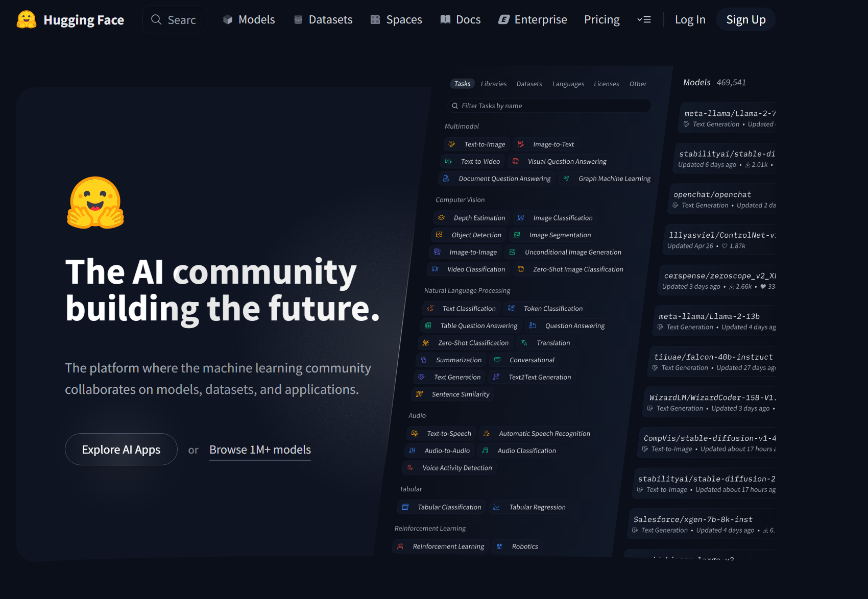Open the tiiuae/falcon-40b-instruct model card
Screen dimensions: 868x599
tap(712, 362)
